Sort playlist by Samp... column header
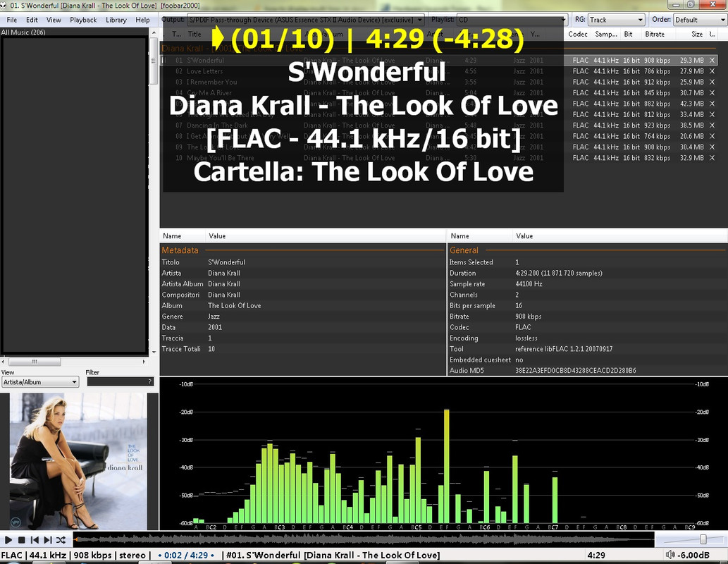The image size is (728, 564). tap(606, 34)
